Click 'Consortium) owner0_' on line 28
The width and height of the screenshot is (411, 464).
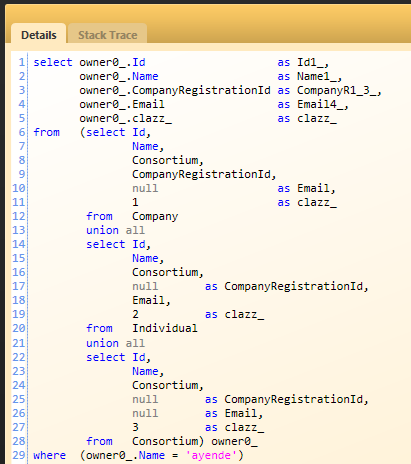pos(195,441)
